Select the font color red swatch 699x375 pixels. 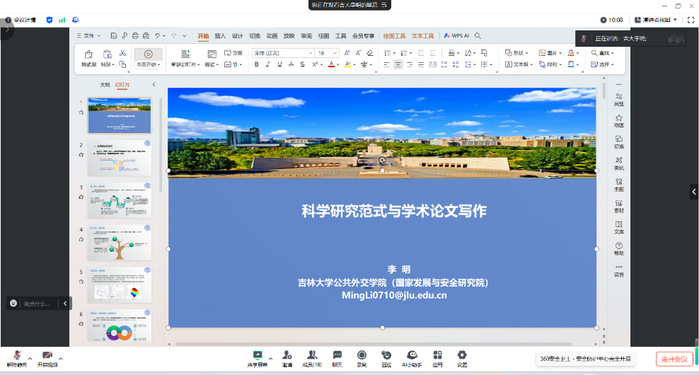(331, 65)
